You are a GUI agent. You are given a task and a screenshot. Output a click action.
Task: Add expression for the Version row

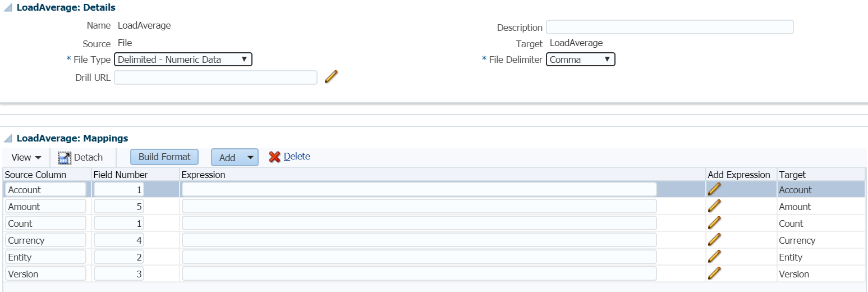click(714, 273)
